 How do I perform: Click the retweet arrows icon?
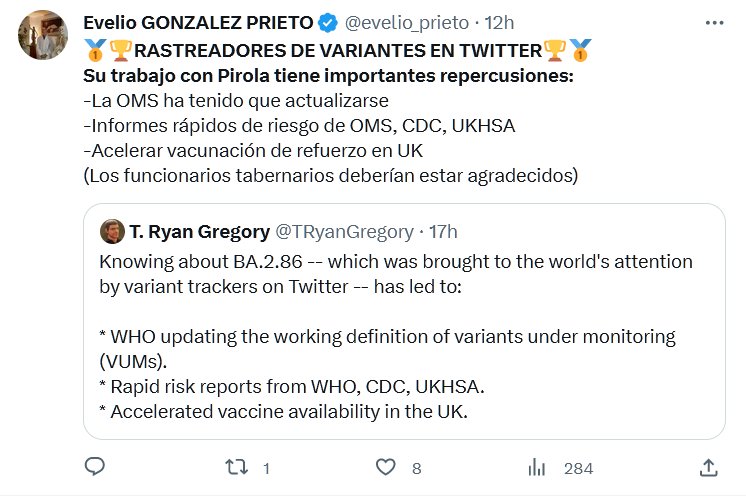[x=233, y=467]
